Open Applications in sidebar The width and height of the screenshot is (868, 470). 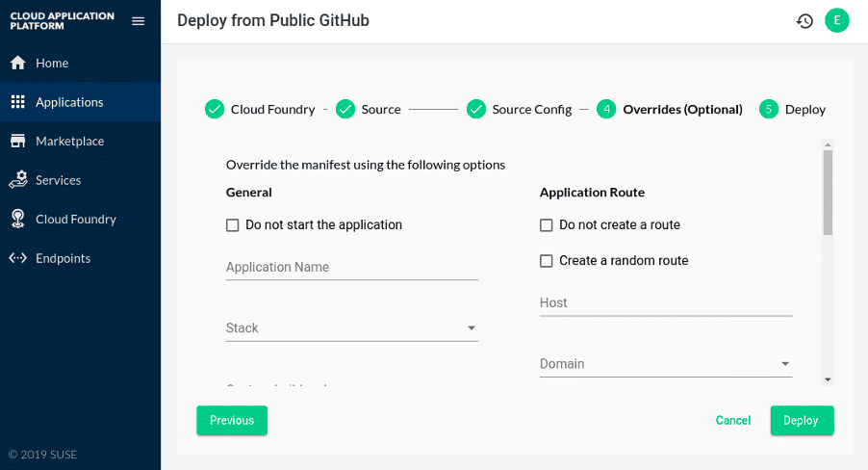click(80, 102)
